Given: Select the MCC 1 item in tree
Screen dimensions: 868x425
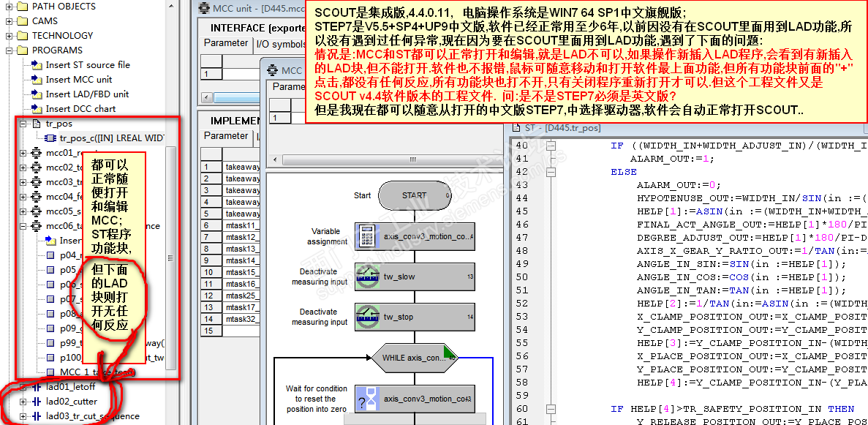Looking at the screenshot, I should pos(97,372).
